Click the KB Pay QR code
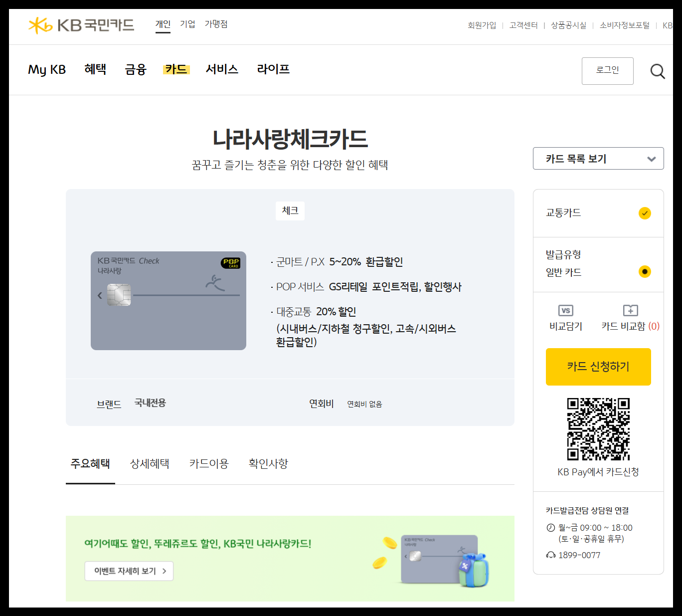This screenshot has height=616, width=682. click(x=598, y=429)
